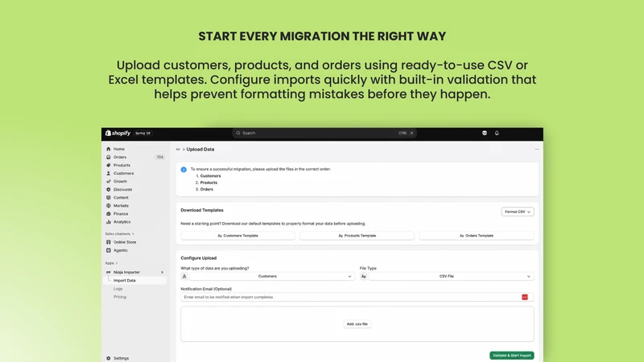Click the Add .csv file button
The width and height of the screenshot is (644, 362).
pyautogui.click(x=357, y=324)
